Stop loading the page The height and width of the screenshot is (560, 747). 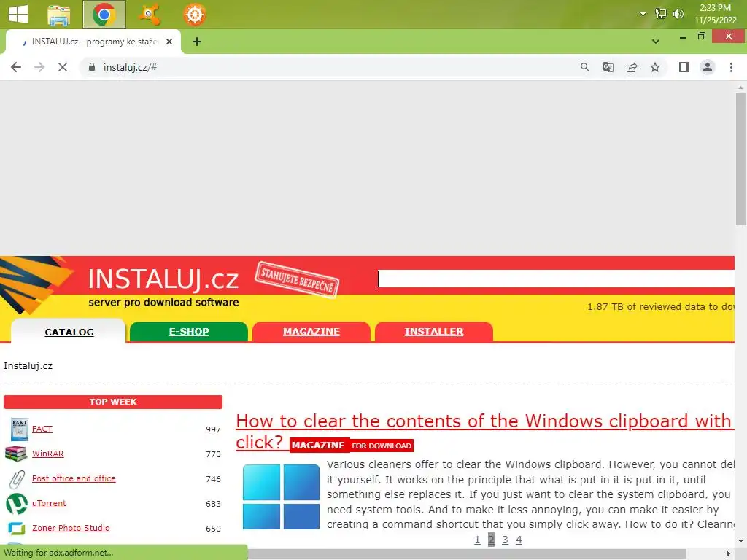coord(63,67)
